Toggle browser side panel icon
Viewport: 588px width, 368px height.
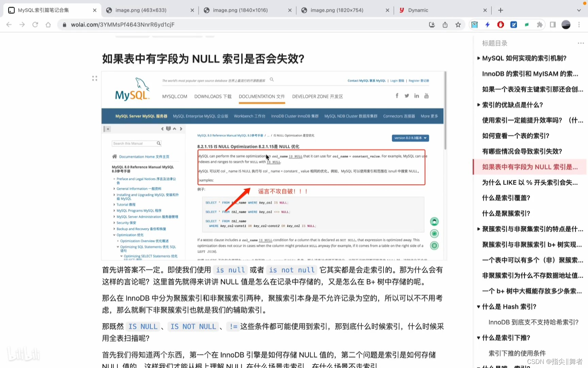(553, 25)
